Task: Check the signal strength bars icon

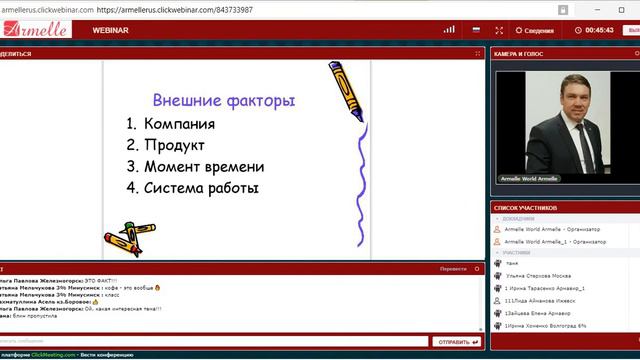Action: tap(449, 29)
